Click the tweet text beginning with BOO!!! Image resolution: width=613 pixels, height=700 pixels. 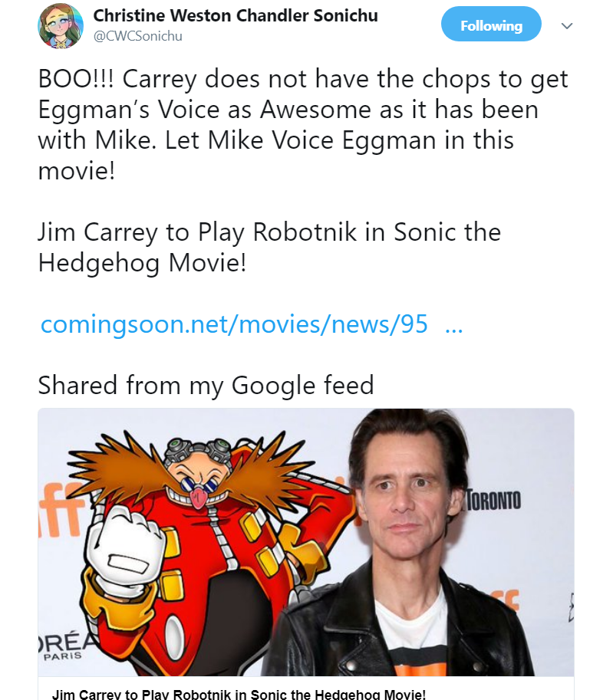[302, 124]
